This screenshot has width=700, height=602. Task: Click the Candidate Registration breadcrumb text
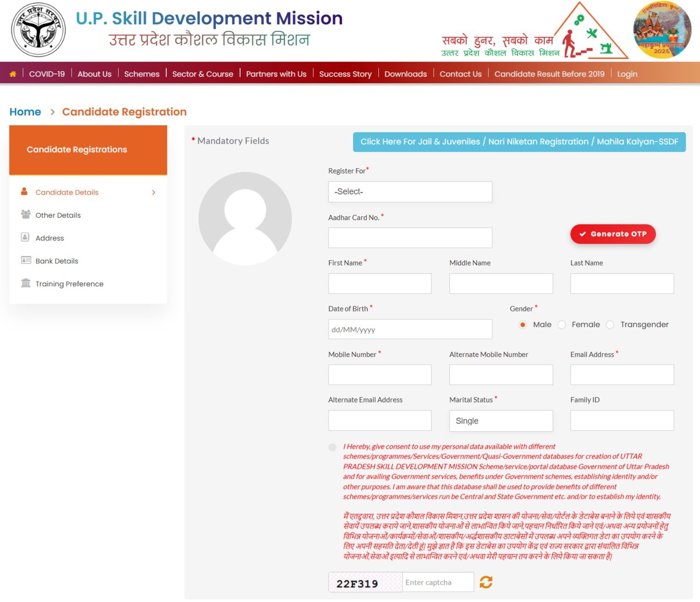pos(124,112)
